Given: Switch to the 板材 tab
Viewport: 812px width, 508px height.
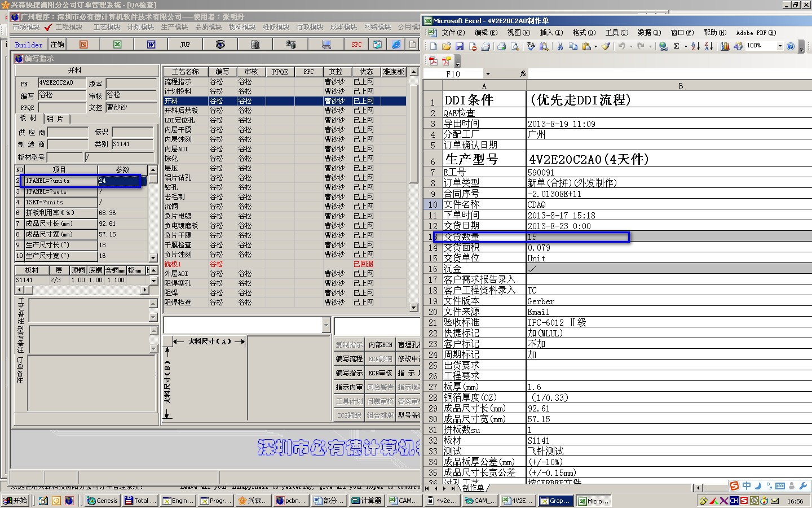Looking at the screenshot, I should 28,118.
